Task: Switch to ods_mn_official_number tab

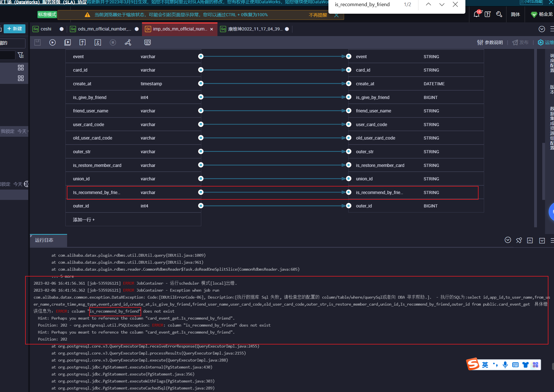Action: (x=104, y=29)
